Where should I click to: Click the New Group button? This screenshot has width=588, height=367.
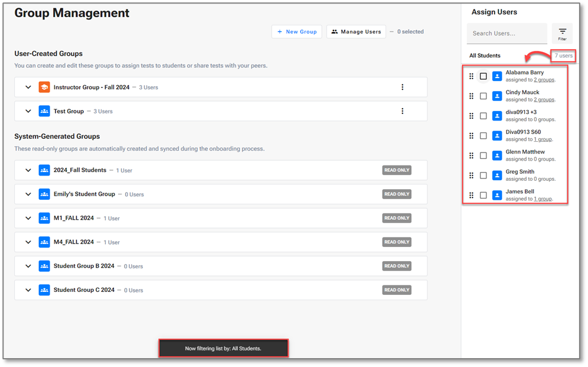click(x=297, y=32)
